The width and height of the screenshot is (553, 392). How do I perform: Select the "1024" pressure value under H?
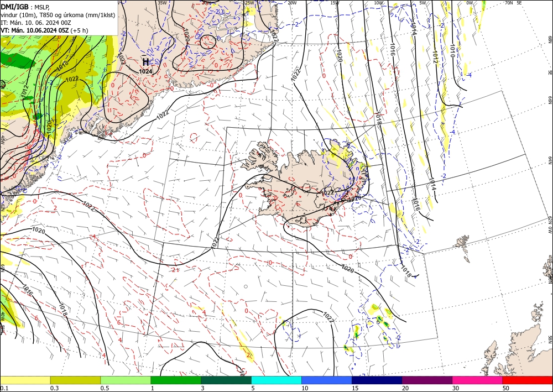[145, 71]
